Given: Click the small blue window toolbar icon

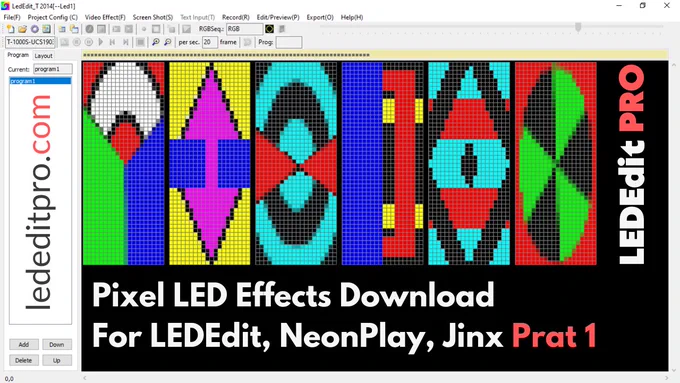Looking at the screenshot, I should click(62, 29).
